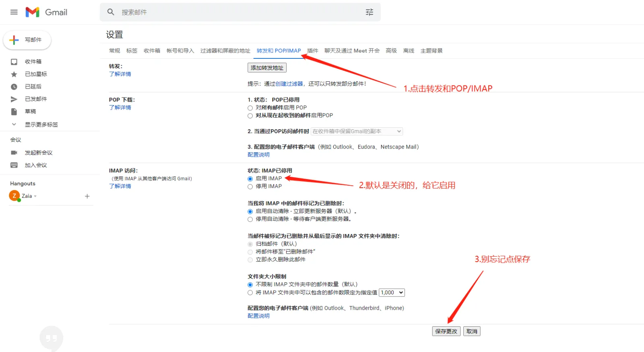Screen dimensions: 644x352
Task: Open the 插件 tab
Action: (313, 51)
